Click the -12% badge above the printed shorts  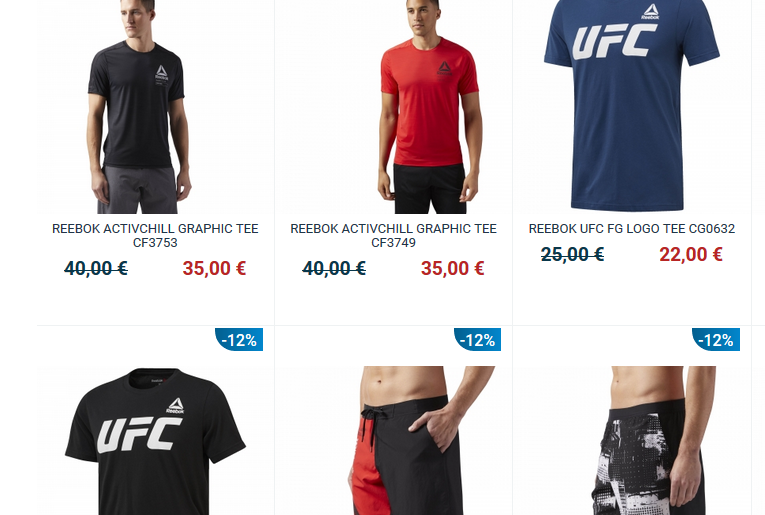click(716, 339)
